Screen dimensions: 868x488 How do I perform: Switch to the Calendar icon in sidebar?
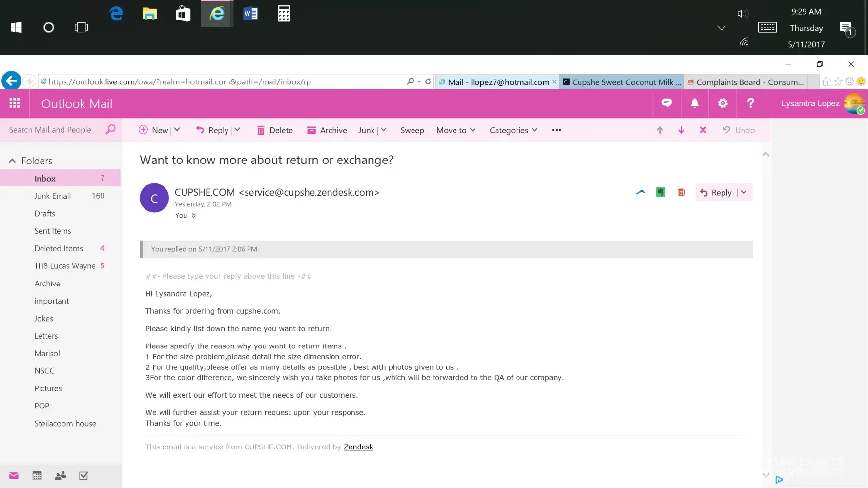tap(37, 476)
